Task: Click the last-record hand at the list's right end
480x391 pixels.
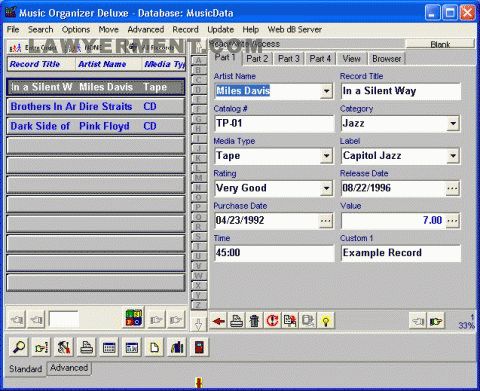Action: point(176,320)
